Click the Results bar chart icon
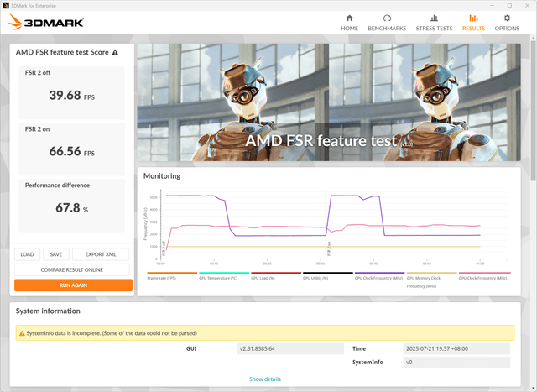The height and width of the screenshot is (392, 537). click(x=473, y=18)
